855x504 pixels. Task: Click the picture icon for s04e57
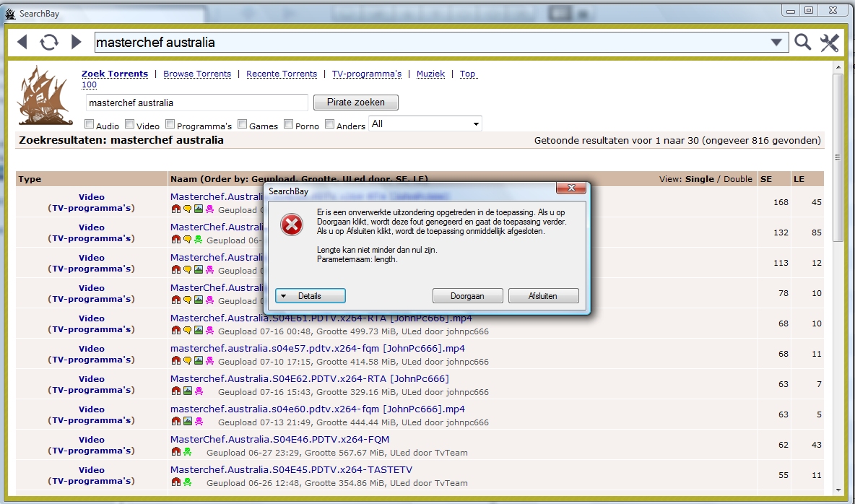point(199,360)
